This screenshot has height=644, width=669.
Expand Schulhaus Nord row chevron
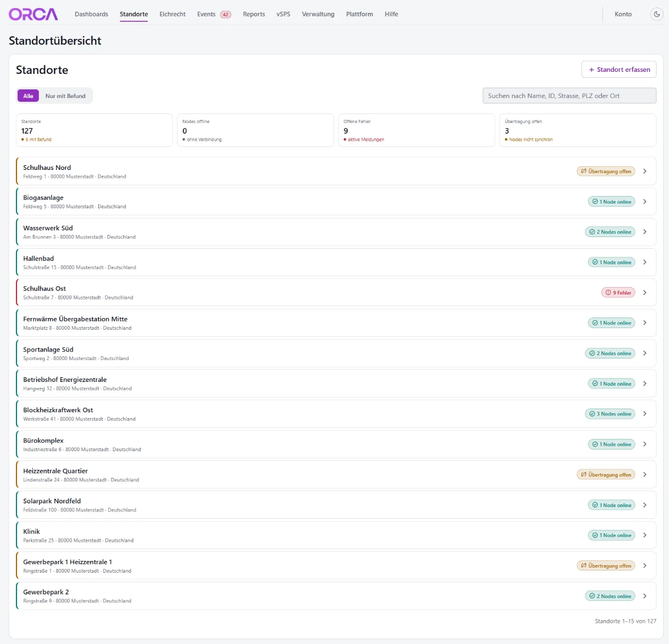coord(645,172)
